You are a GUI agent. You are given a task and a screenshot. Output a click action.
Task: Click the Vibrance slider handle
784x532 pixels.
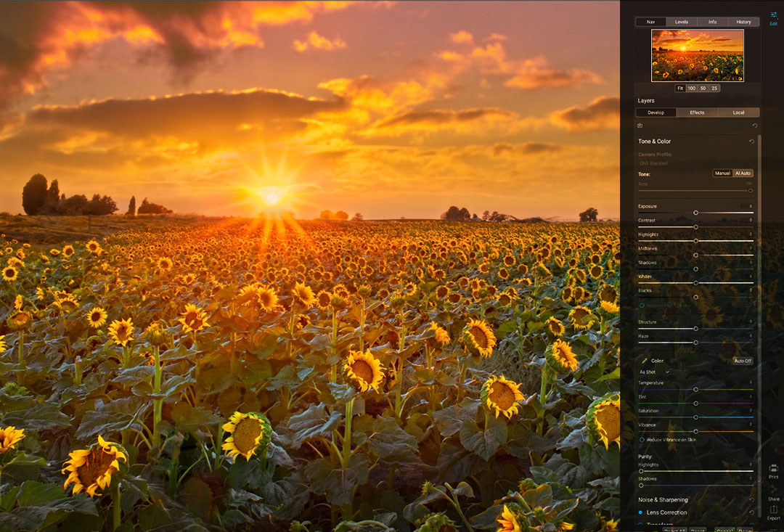[695, 431]
